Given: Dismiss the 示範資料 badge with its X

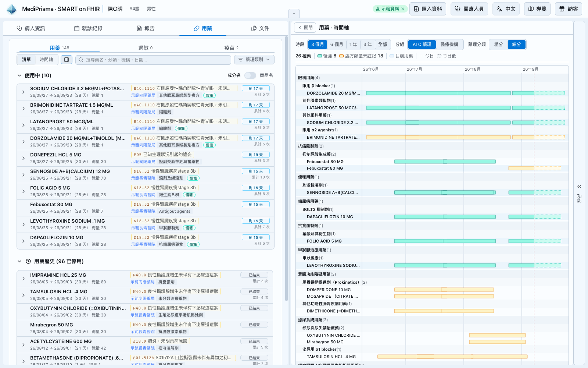Looking at the screenshot, I should [x=403, y=9].
